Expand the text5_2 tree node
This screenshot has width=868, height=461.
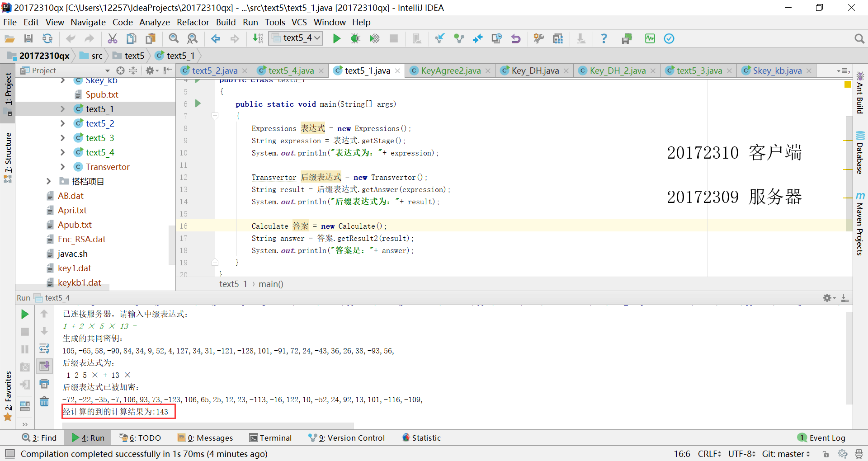coord(63,123)
